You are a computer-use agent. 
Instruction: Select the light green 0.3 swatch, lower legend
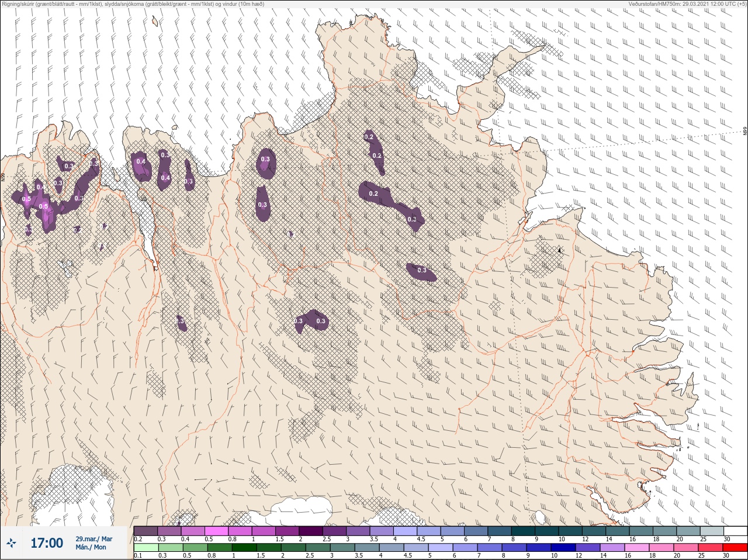point(171,548)
